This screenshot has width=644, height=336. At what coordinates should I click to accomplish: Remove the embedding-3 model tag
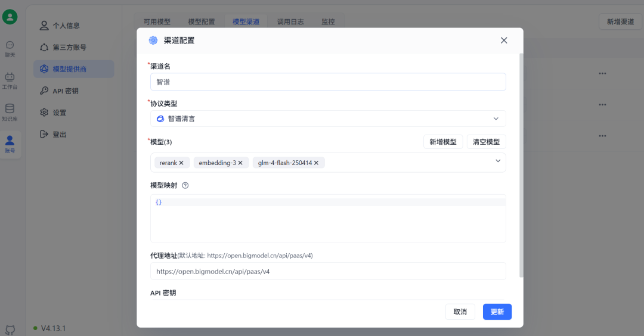240,163
